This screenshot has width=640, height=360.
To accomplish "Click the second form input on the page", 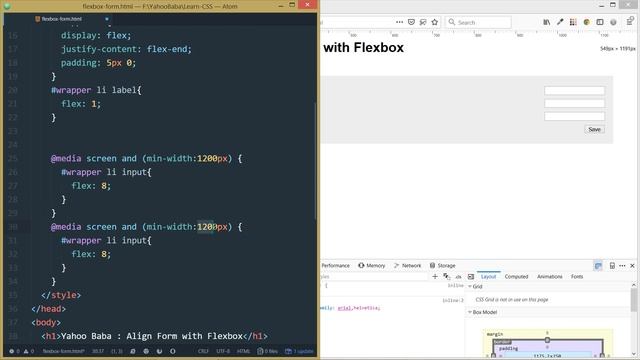I will [574, 103].
